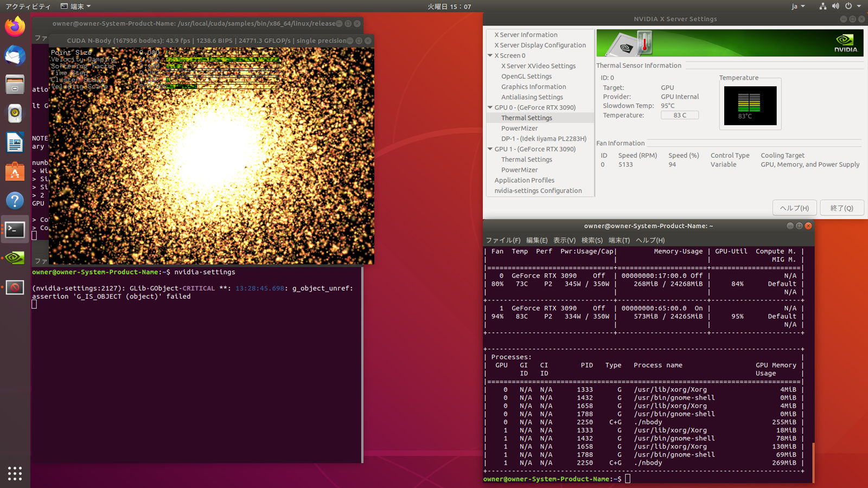868x488 pixels.
Task: Open Graphics Information page
Action: click(x=533, y=87)
